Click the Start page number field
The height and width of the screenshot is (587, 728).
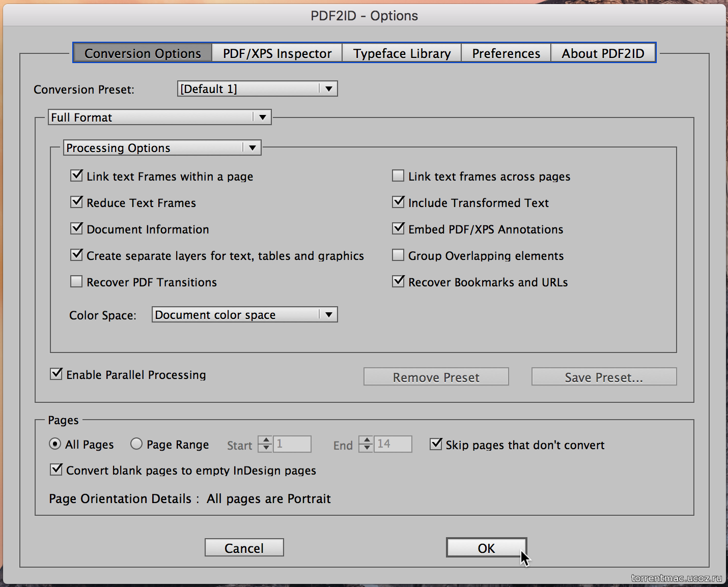292,444
